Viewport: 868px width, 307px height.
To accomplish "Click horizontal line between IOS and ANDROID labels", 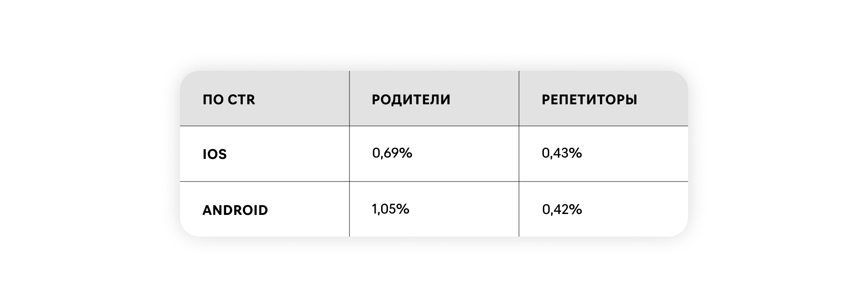I will [x=264, y=181].
